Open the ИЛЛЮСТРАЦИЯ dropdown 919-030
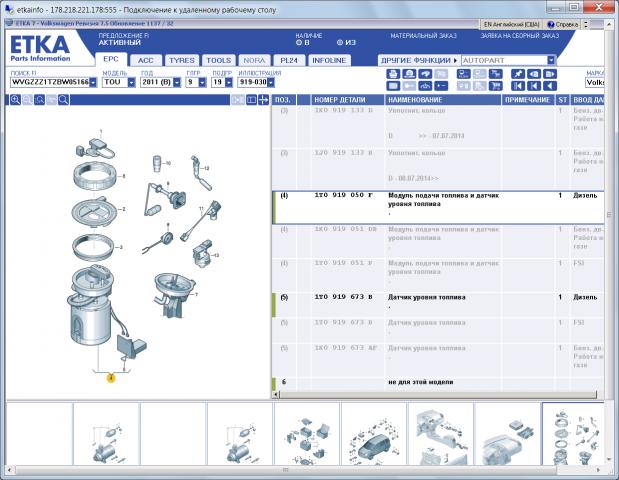Viewport: 619px width, 480px height. (x=270, y=82)
